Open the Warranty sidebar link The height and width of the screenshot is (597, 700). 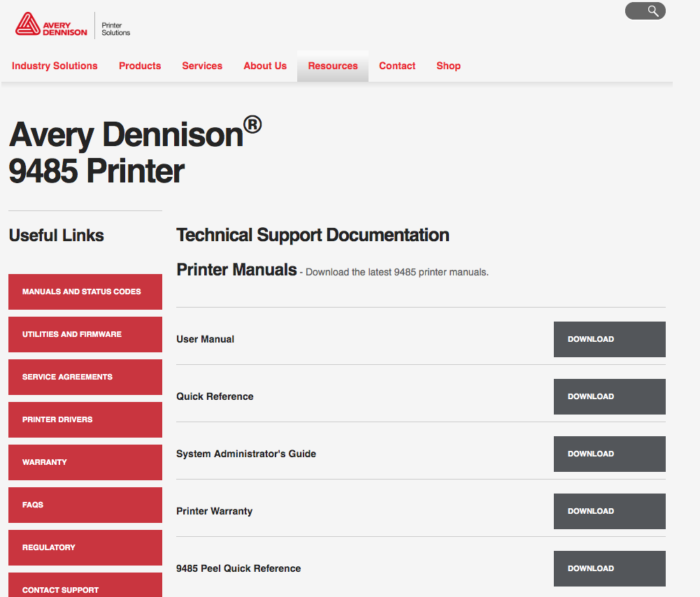point(85,462)
